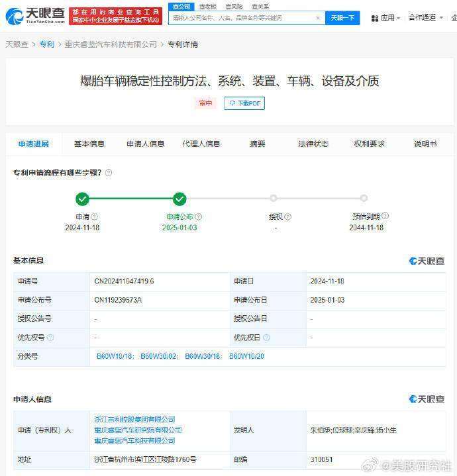
Task: Switch to the 摘要 tab
Action: click(258, 144)
